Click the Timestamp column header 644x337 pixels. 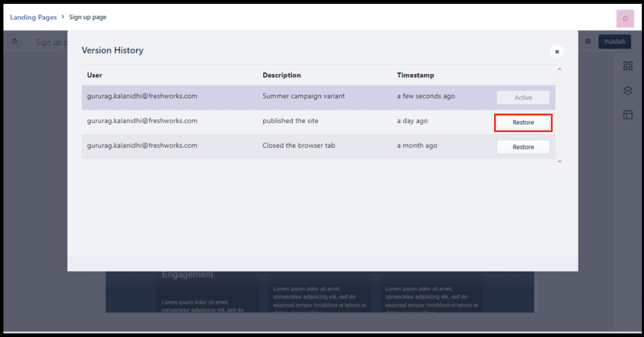[x=415, y=75]
